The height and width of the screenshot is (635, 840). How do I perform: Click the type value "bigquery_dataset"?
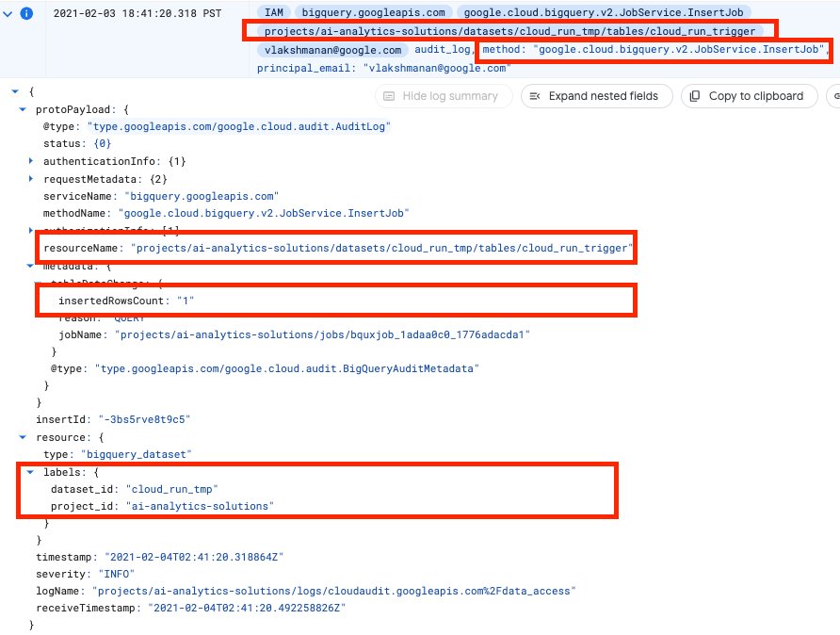pyautogui.click(x=136, y=454)
